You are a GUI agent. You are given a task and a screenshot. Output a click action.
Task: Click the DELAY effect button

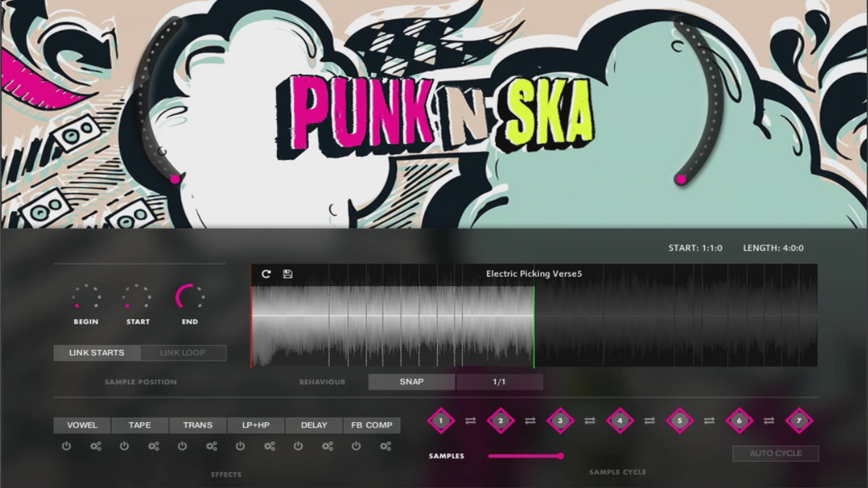point(314,425)
